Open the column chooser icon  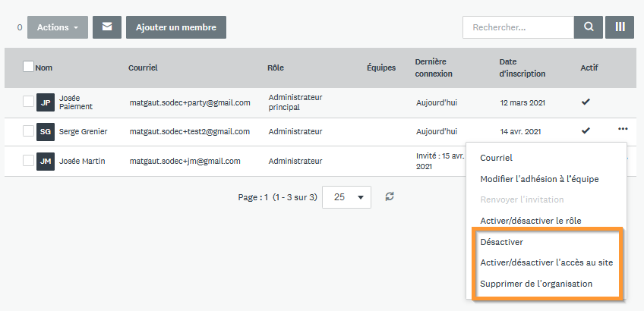point(620,27)
